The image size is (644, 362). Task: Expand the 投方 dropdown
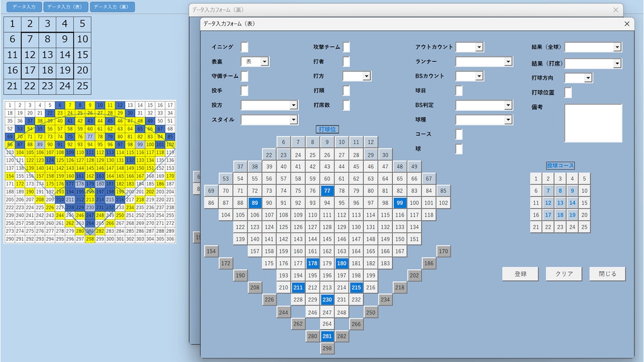(293, 106)
